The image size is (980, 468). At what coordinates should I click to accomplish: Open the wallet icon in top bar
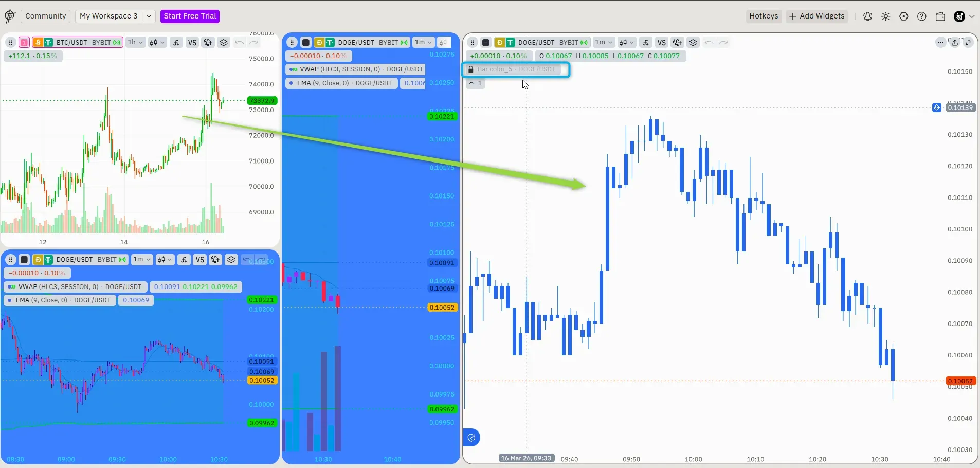tap(940, 16)
